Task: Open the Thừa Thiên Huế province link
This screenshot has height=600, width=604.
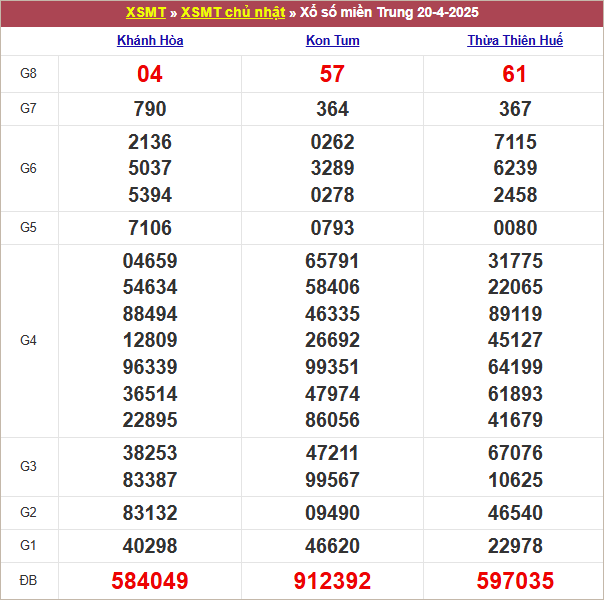Action: [515, 41]
